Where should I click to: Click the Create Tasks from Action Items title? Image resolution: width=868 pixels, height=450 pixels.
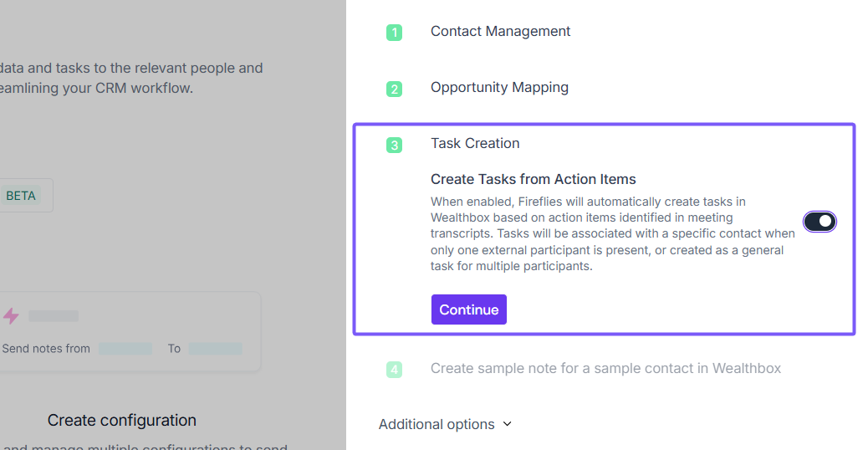pyautogui.click(x=533, y=179)
